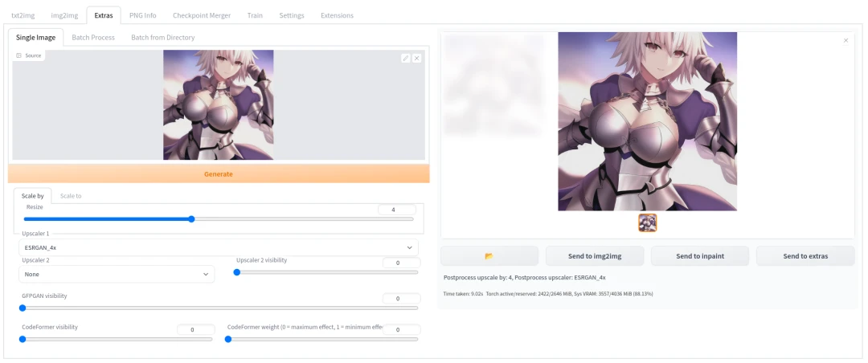
Task: Click Send to img2img button
Action: (595, 256)
